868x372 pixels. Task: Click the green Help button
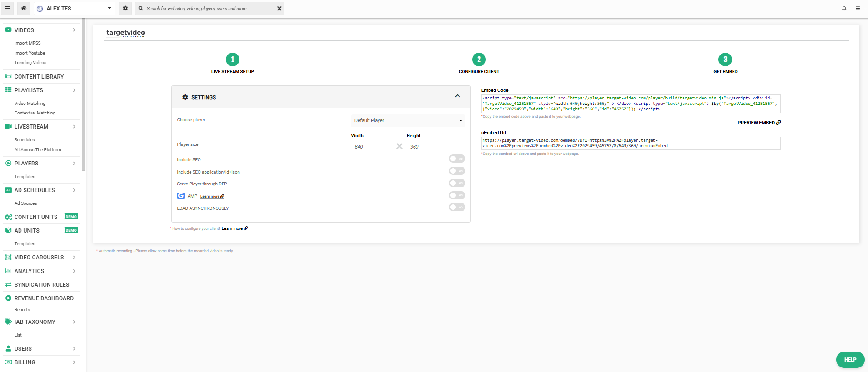pos(850,360)
